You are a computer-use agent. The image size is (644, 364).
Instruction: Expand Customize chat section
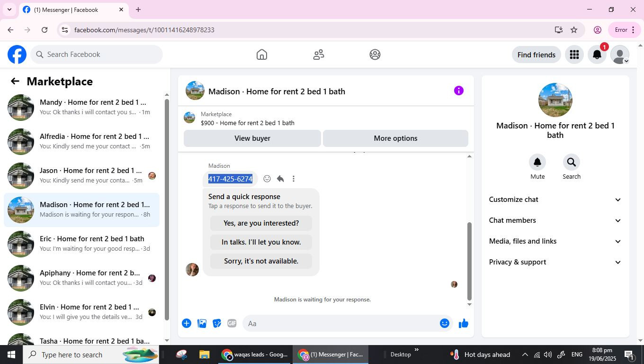[x=555, y=200]
